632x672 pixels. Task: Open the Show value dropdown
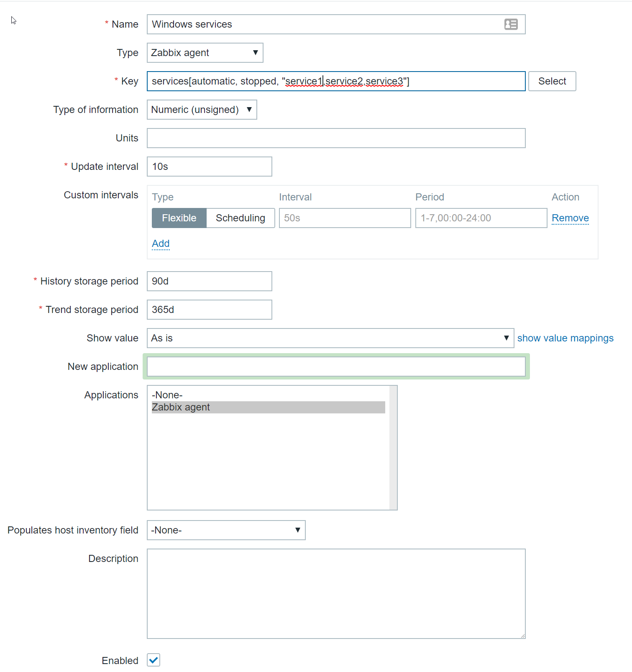pos(330,338)
